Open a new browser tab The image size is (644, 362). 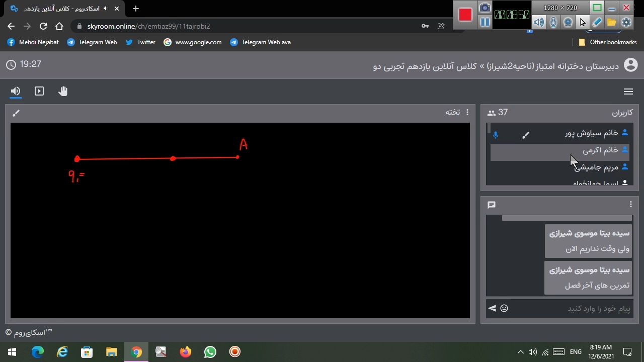[x=136, y=9]
